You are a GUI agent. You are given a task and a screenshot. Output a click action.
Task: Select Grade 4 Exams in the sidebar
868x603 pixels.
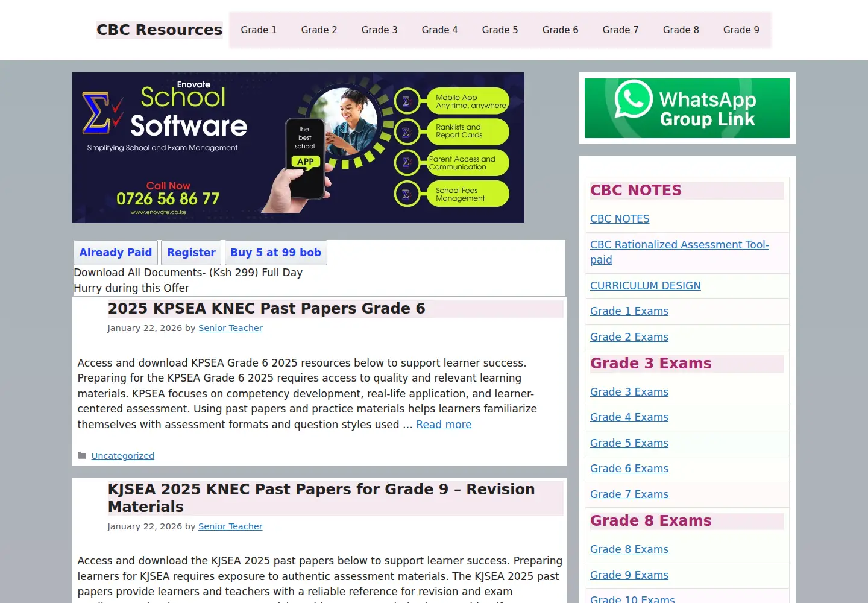[x=629, y=417]
